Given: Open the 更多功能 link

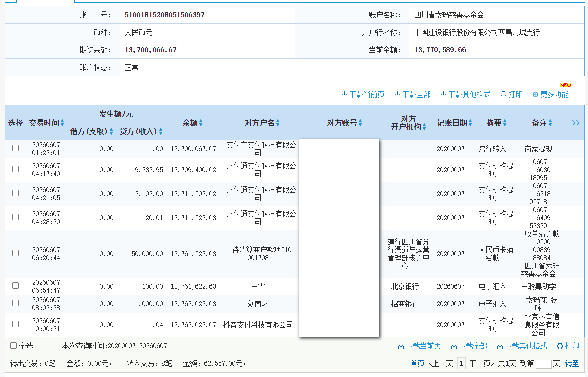Looking at the screenshot, I should [x=554, y=95].
